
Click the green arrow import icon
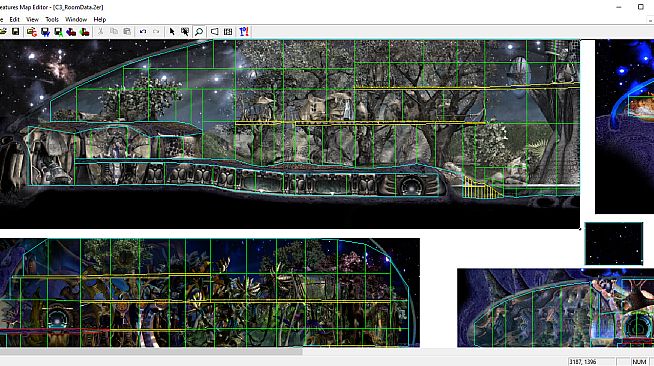tap(84, 32)
